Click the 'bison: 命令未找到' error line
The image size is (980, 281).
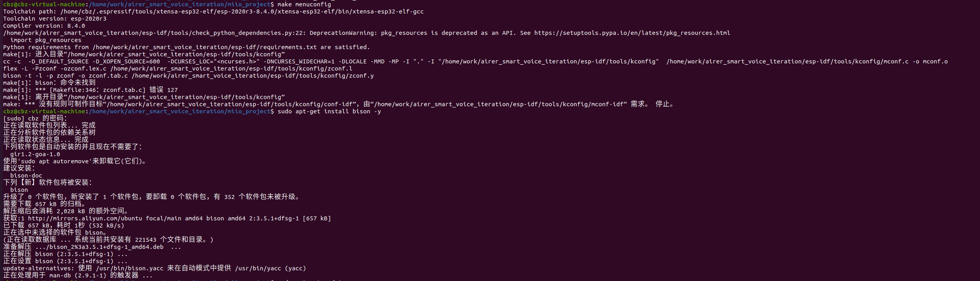pyautogui.click(x=50, y=83)
